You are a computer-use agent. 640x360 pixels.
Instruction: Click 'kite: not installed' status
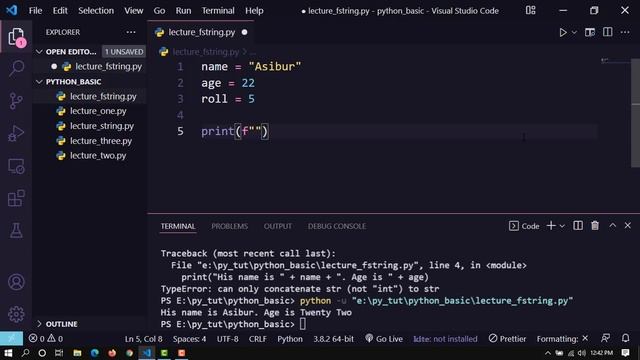click(x=445, y=339)
